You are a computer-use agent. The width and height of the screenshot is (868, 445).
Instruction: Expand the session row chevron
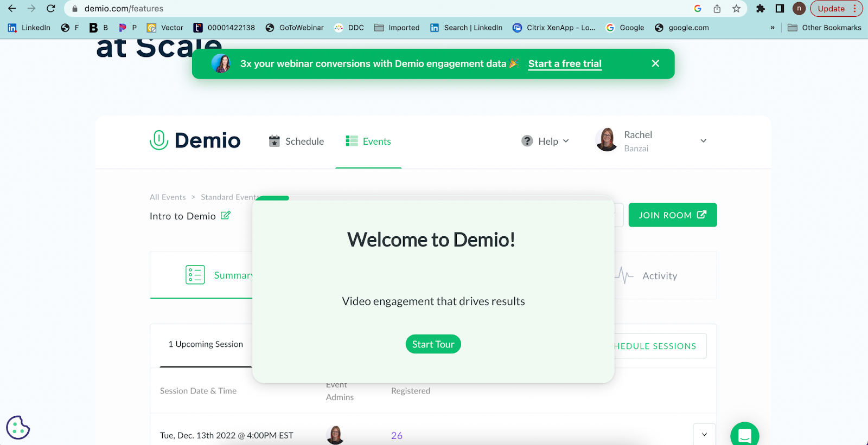[704, 434]
